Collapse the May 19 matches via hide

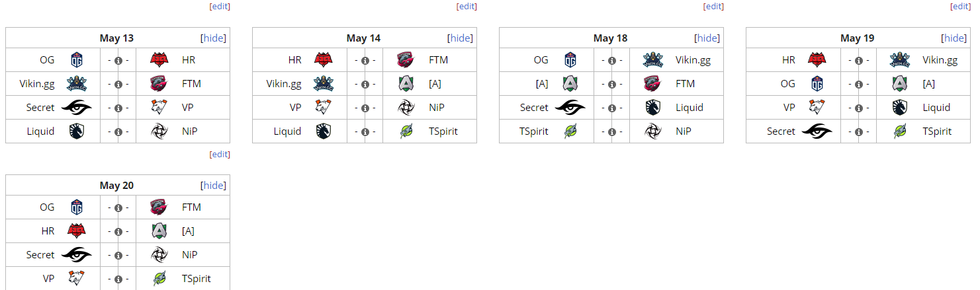click(954, 38)
